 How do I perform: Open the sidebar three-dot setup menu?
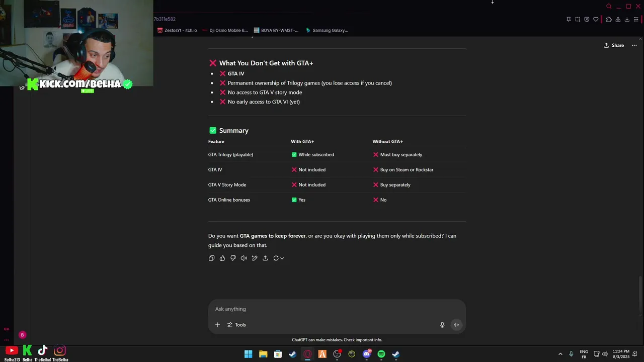(x=7, y=340)
